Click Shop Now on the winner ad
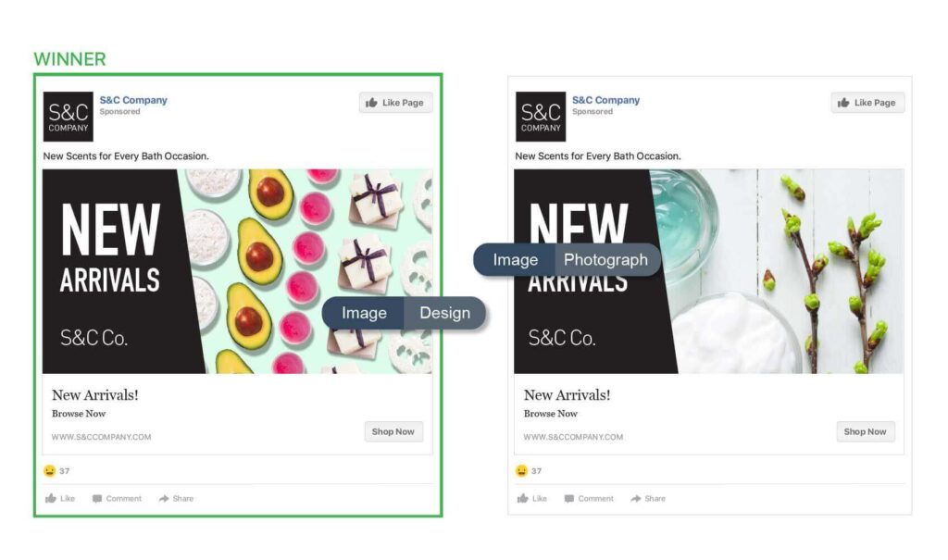Image resolution: width=948 pixels, height=560 pixels. [x=393, y=431]
